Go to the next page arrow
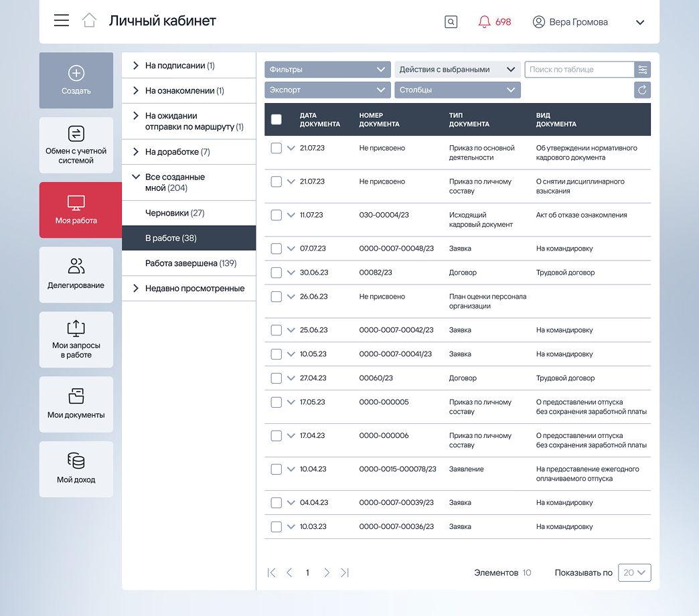This screenshot has height=616, width=699. pos(327,572)
